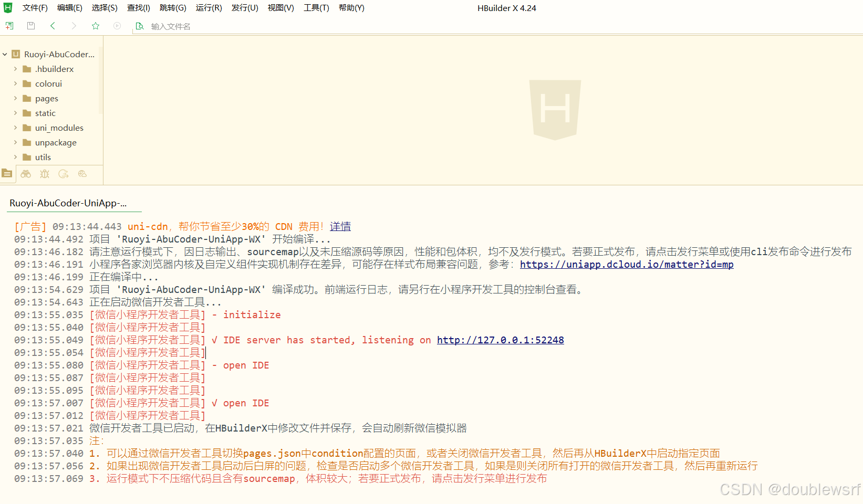Expand the pages folder arrow
This screenshot has height=504, width=863.
(x=15, y=98)
